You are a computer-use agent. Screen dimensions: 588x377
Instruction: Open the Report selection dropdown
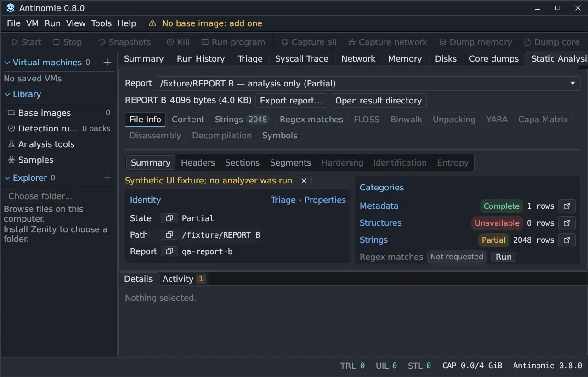[x=367, y=83]
